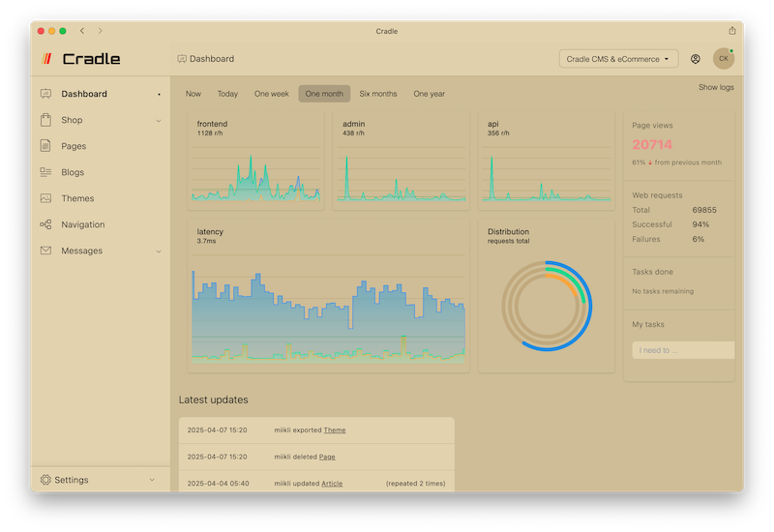Click the Dashboard monitor icon in sidebar
Image resolution: width=774 pixels, height=532 pixels.
point(45,94)
